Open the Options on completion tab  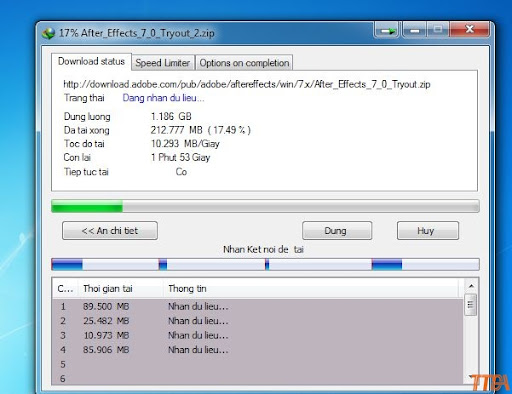[x=244, y=63]
